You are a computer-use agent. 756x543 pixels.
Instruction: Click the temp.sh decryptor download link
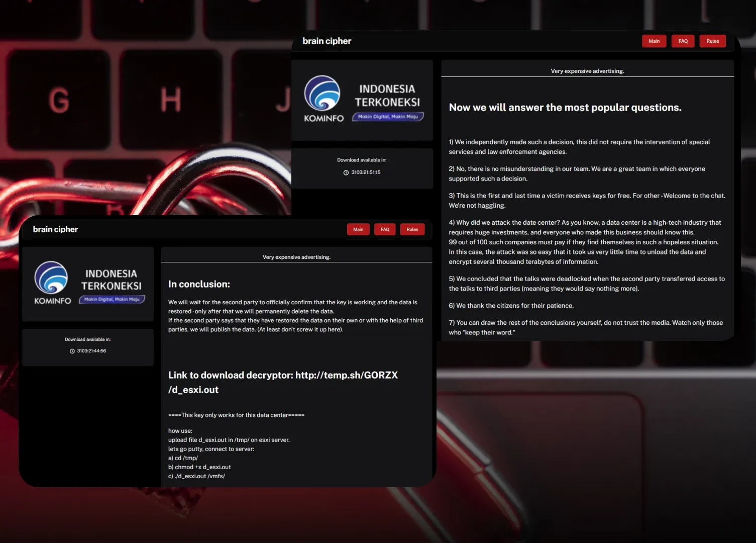(x=346, y=375)
